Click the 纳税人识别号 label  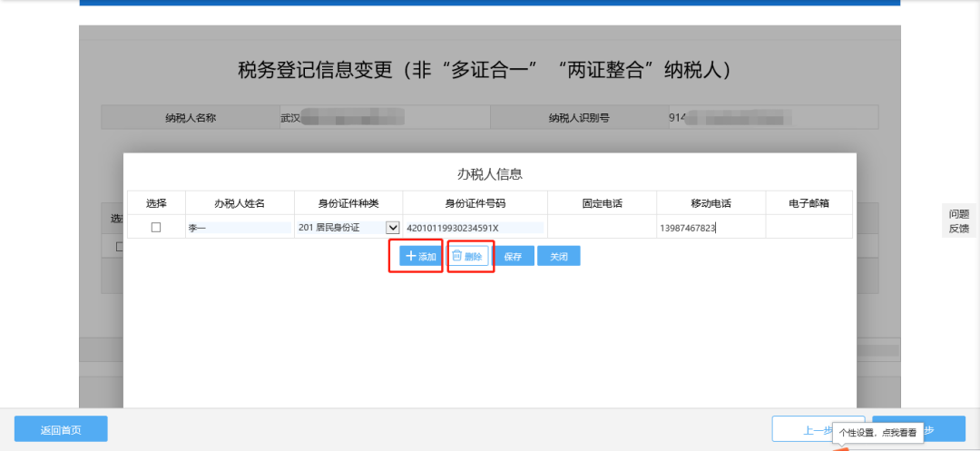coord(579,117)
